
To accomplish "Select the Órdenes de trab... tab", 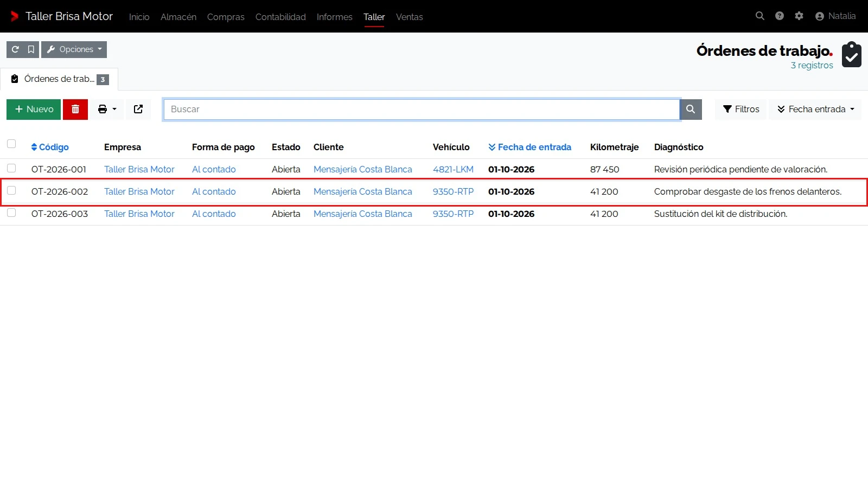I will coord(59,79).
